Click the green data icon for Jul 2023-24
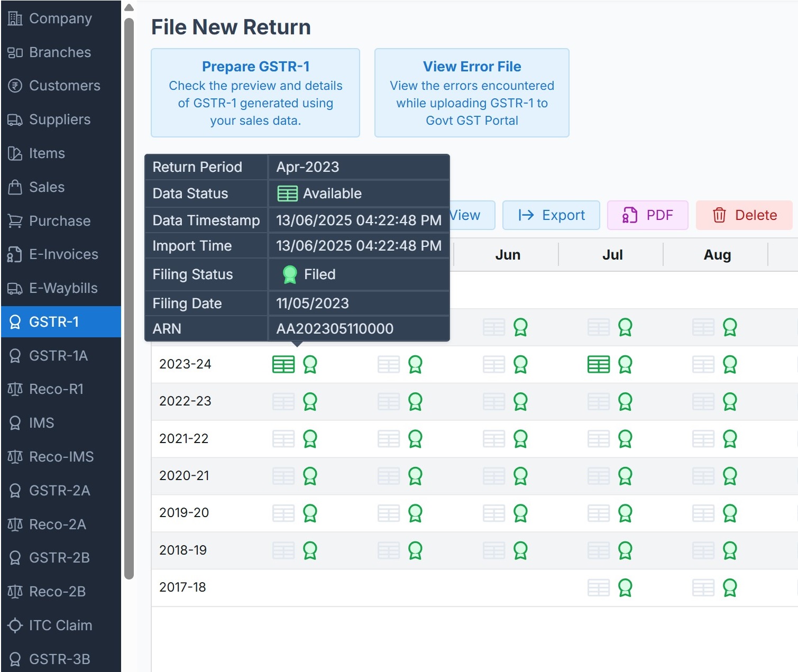 (598, 364)
